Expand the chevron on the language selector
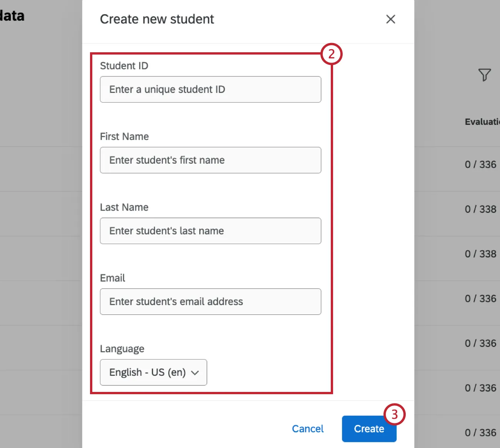 [195, 372]
